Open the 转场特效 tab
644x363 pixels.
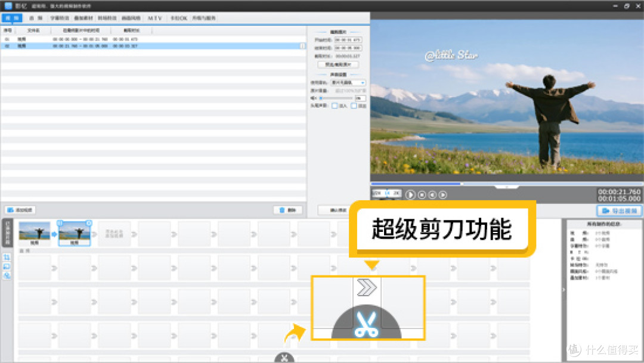coord(107,18)
